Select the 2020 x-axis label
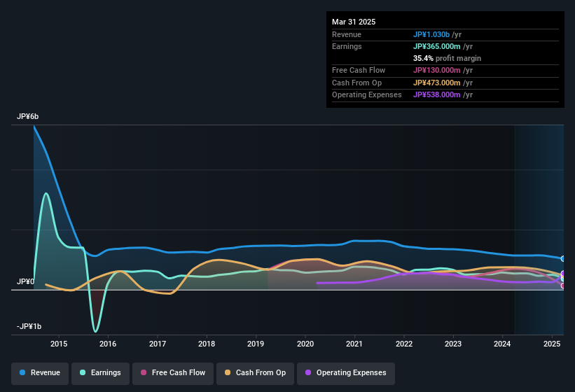The height and width of the screenshot is (392, 575). [x=305, y=344]
